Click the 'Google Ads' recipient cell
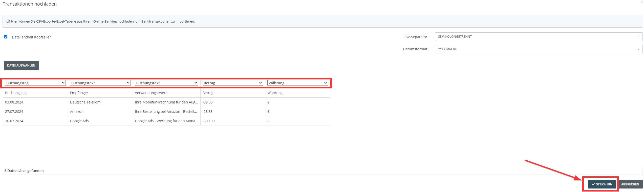The image size is (644, 192). pos(100,121)
